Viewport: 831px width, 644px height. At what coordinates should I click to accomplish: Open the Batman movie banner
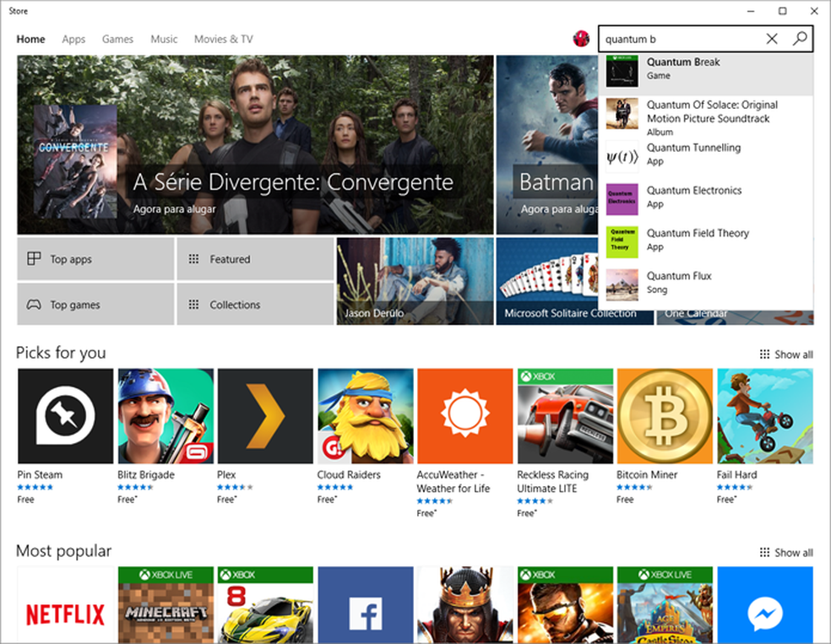[547, 145]
